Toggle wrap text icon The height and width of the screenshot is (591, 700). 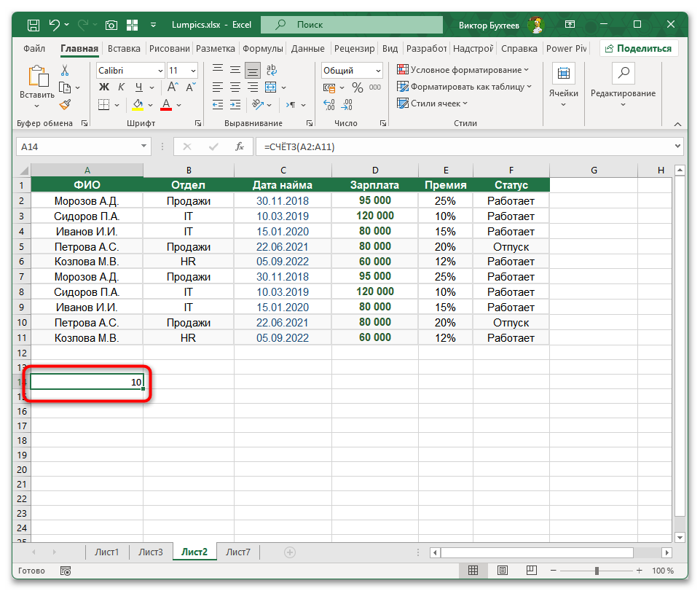(x=272, y=70)
